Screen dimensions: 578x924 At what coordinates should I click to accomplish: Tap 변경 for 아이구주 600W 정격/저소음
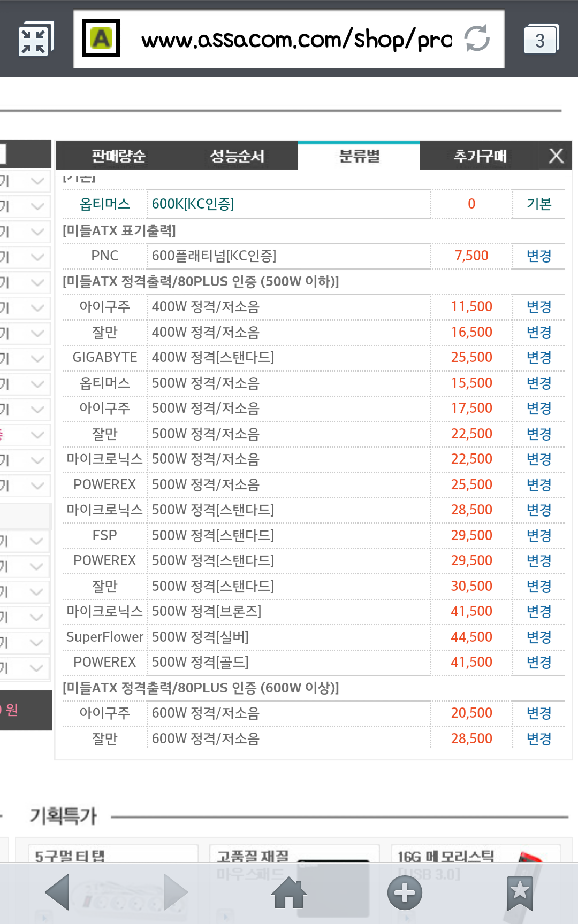[539, 713]
